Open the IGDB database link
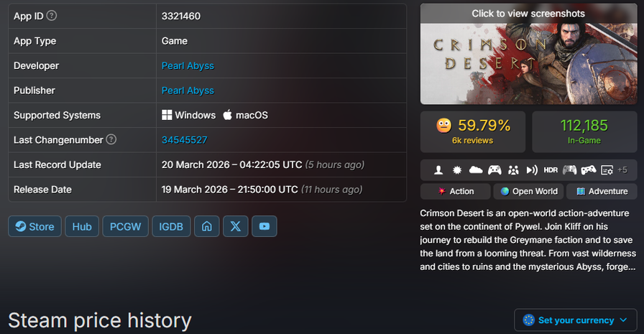The width and height of the screenshot is (644, 334). (171, 226)
